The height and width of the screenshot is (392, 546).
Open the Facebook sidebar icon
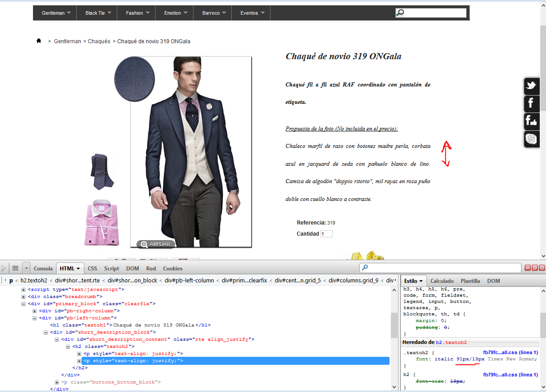click(x=531, y=104)
